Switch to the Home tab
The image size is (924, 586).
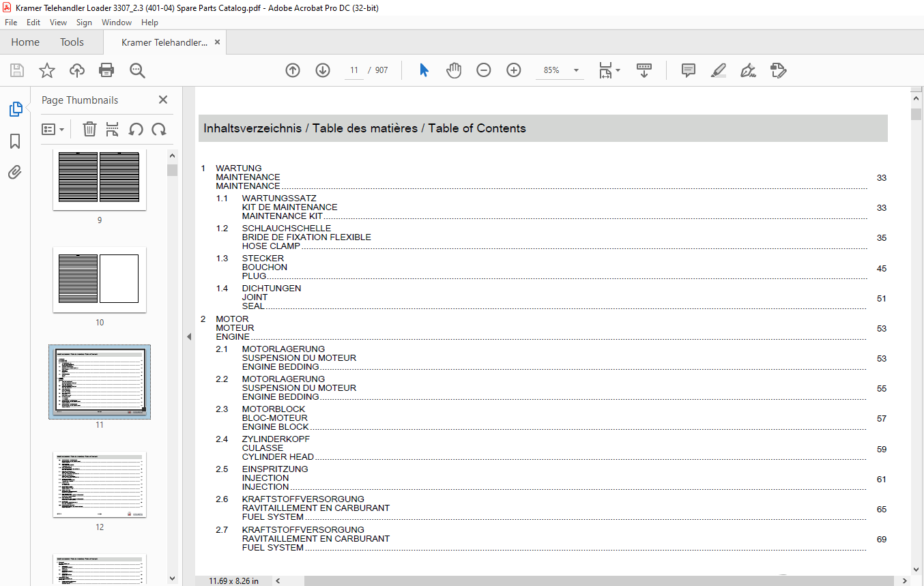click(x=25, y=42)
